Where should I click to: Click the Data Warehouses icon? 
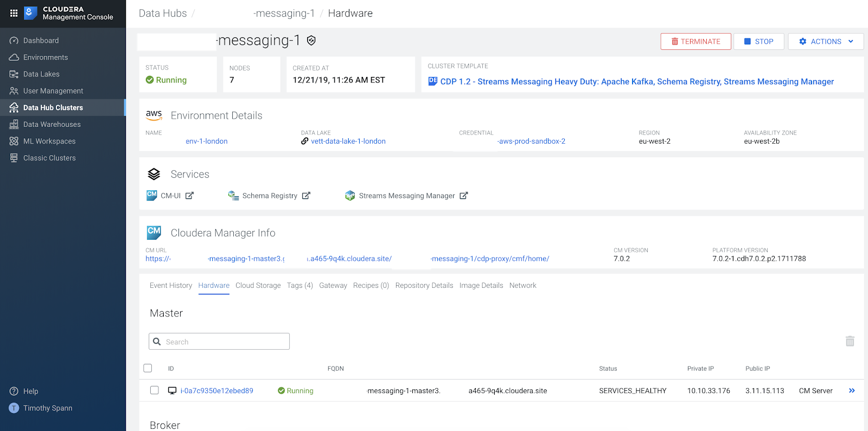[x=14, y=125]
